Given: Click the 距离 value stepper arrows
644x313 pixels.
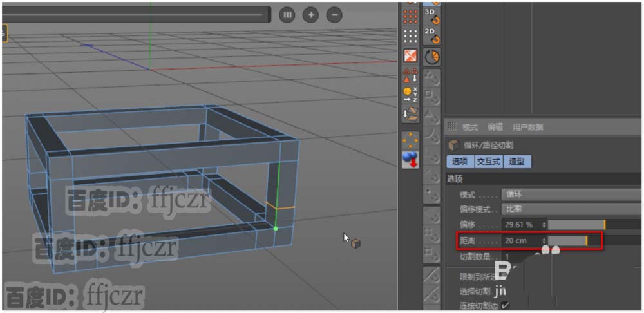Looking at the screenshot, I should (x=545, y=241).
